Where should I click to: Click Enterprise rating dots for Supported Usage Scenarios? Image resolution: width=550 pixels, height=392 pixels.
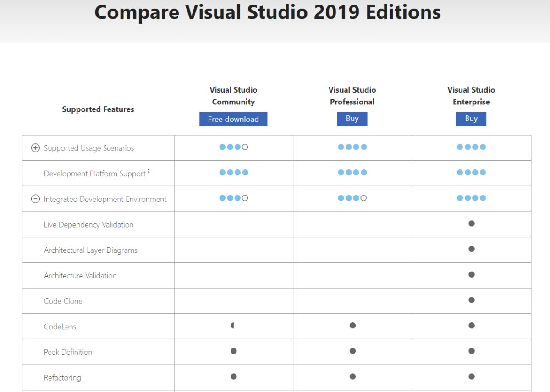point(472,147)
